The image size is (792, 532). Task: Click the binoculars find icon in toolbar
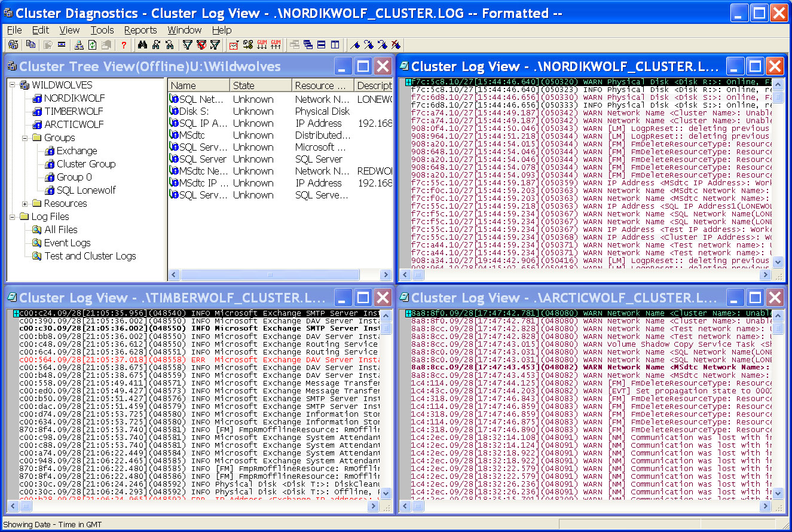(142, 45)
